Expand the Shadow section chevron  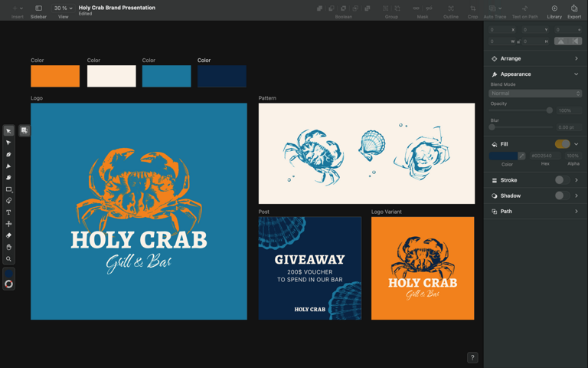coord(577,195)
